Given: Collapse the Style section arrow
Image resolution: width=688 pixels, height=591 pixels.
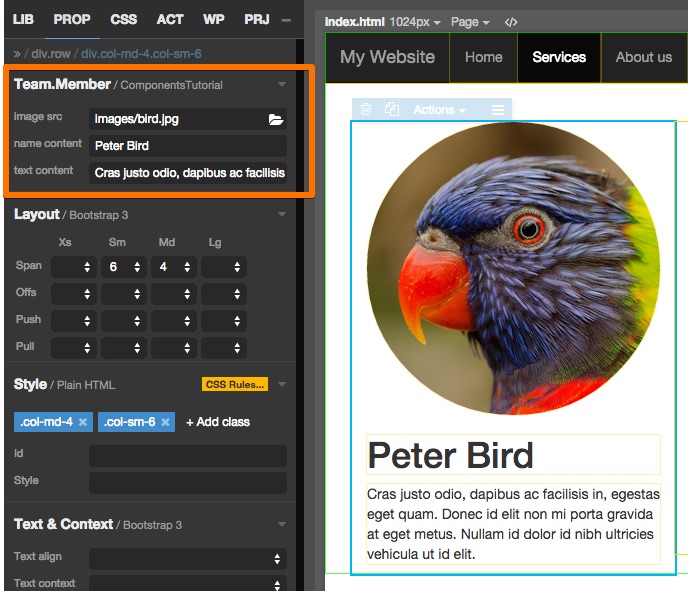Looking at the screenshot, I should [282, 384].
